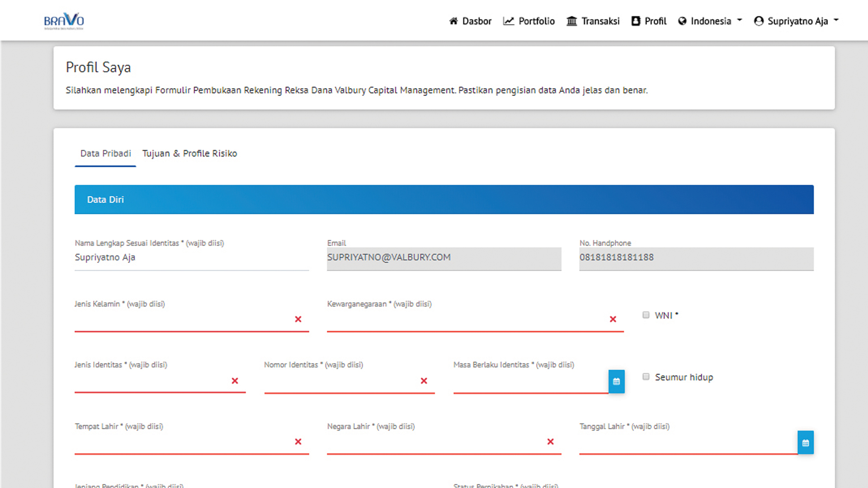Click the globe icon next to Indonesia
This screenshot has height=488, width=868.
[682, 21]
